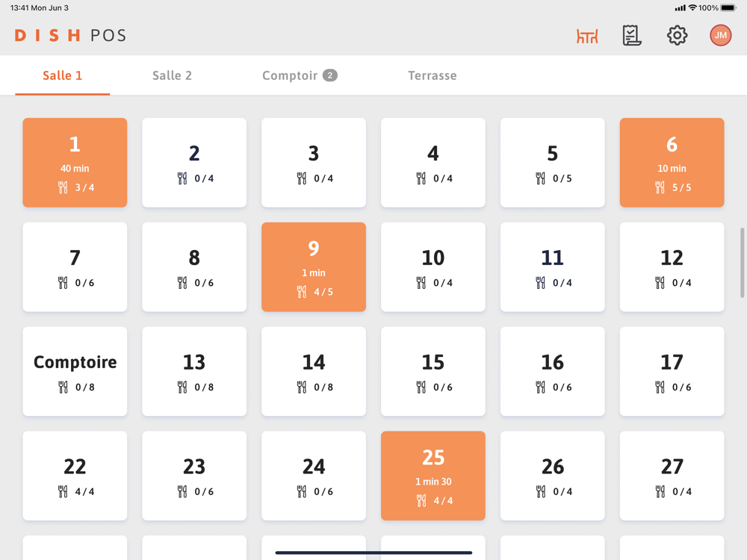This screenshot has width=747, height=560.
Task: Click the DISH POS logo
Action: pos(70,36)
